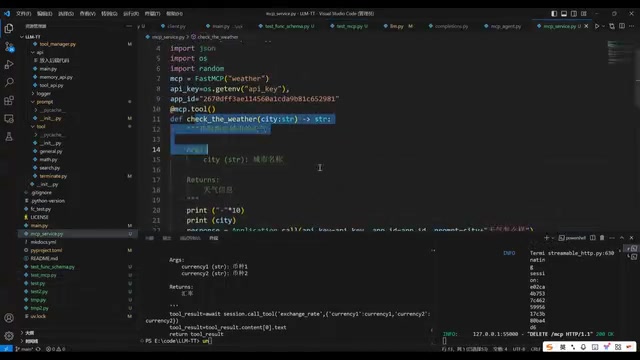Screen dimensions: 640x360
Task: Split the editor right
Action: click(x=622, y=26)
